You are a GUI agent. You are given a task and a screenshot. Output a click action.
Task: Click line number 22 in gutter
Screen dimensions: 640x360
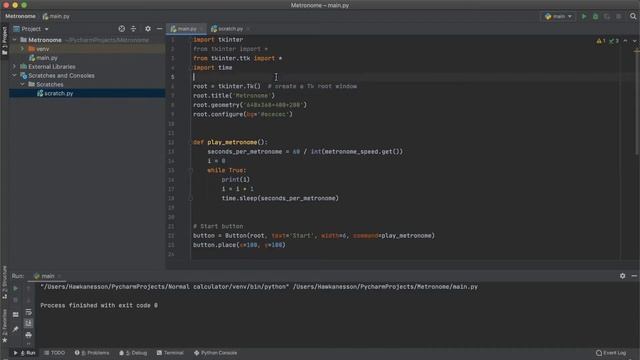click(171, 236)
